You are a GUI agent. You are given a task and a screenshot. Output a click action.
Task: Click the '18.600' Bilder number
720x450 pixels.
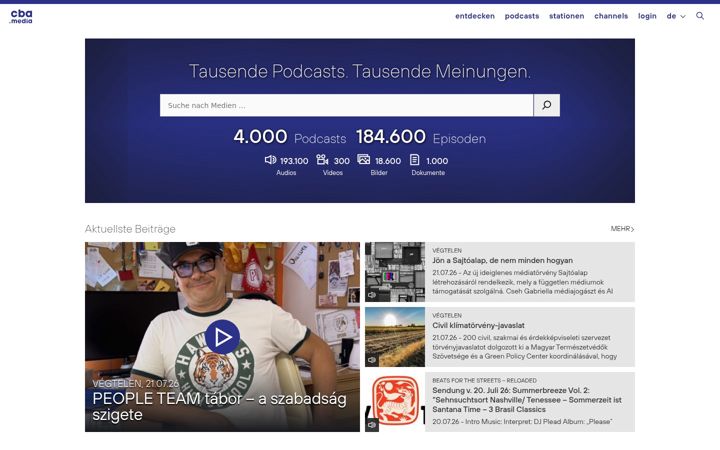[x=388, y=161]
